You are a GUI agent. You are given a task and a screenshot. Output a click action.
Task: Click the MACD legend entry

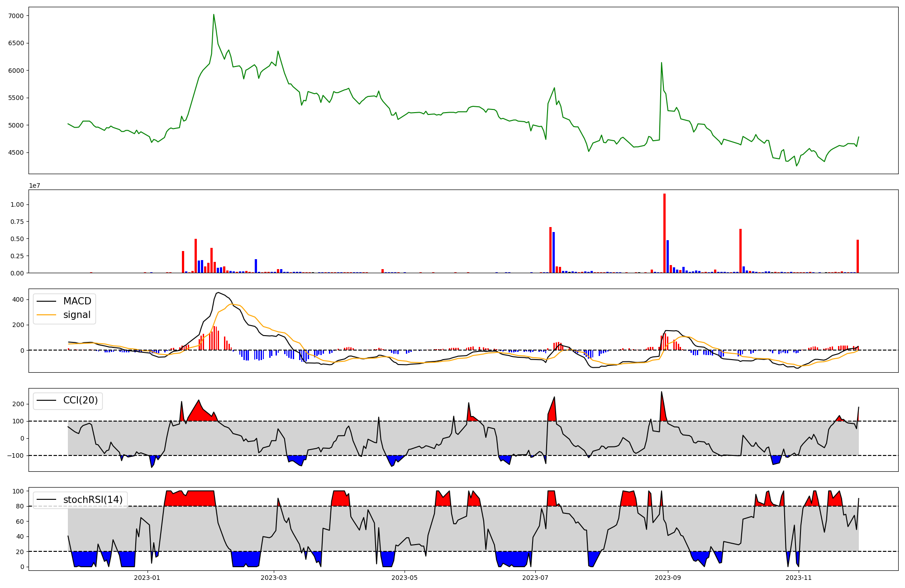click(77, 301)
